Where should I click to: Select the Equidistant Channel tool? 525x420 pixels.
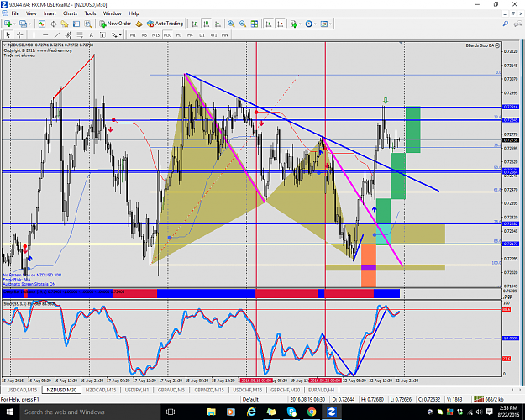68,34
